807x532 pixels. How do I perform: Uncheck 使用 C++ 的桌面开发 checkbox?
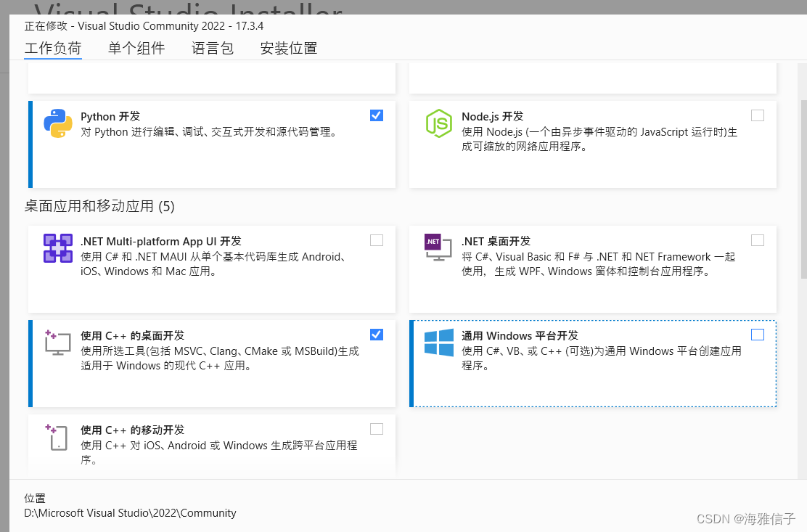tap(377, 335)
